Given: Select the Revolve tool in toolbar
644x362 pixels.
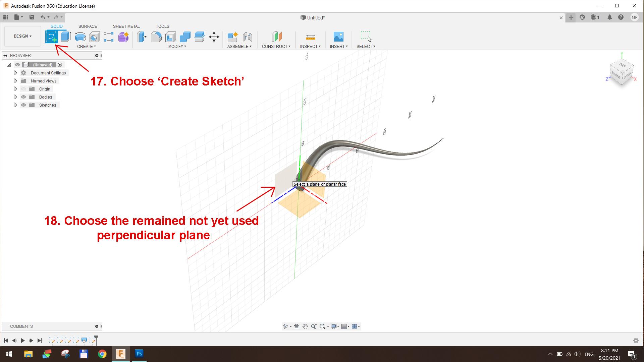Looking at the screenshot, I should [80, 37].
